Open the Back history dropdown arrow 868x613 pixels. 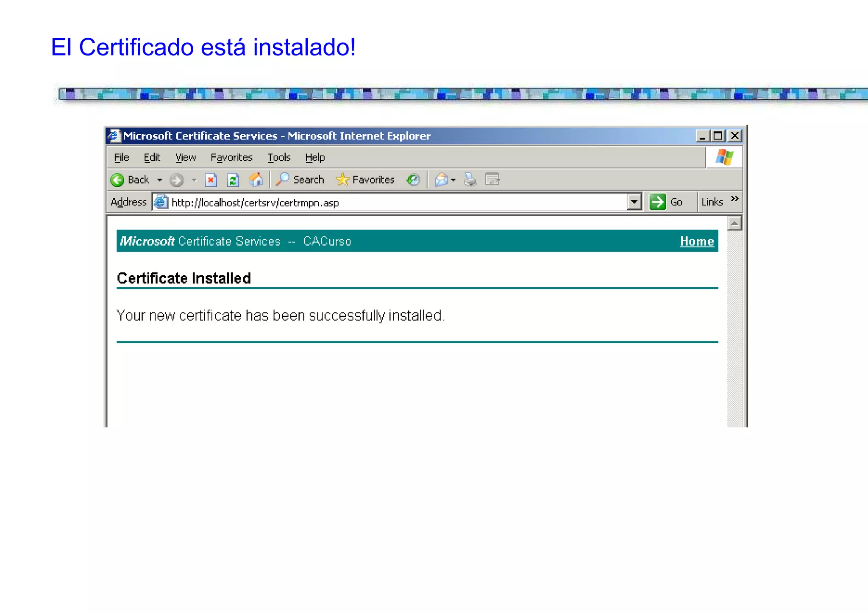[160, 180]
